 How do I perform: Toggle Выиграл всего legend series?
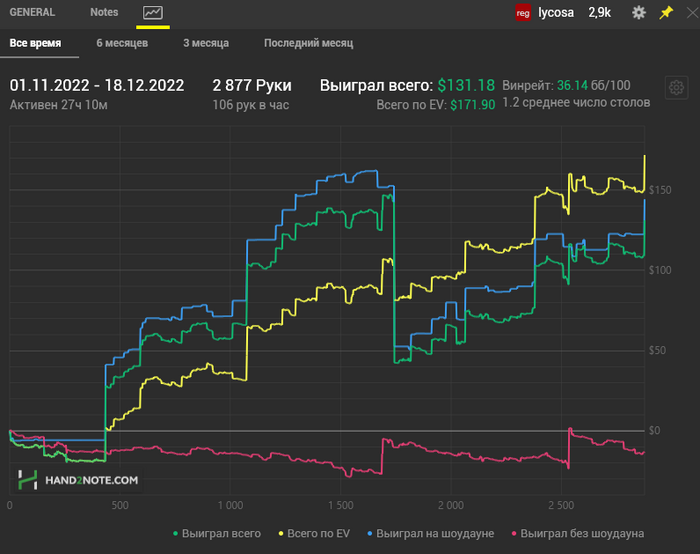coord(217,533)
